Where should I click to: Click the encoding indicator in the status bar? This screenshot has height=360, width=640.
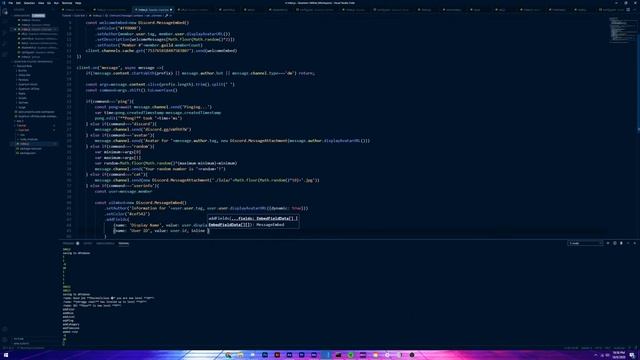point(598,348)
